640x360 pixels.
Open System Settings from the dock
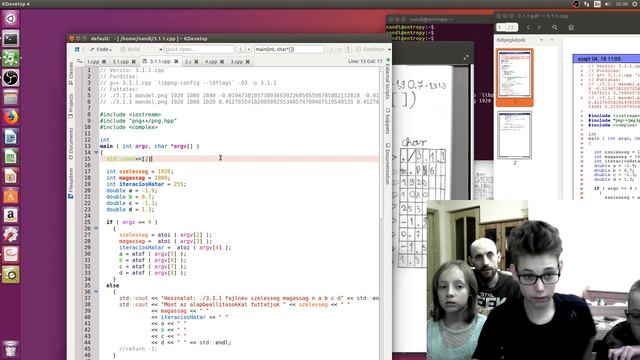(11, 235)
